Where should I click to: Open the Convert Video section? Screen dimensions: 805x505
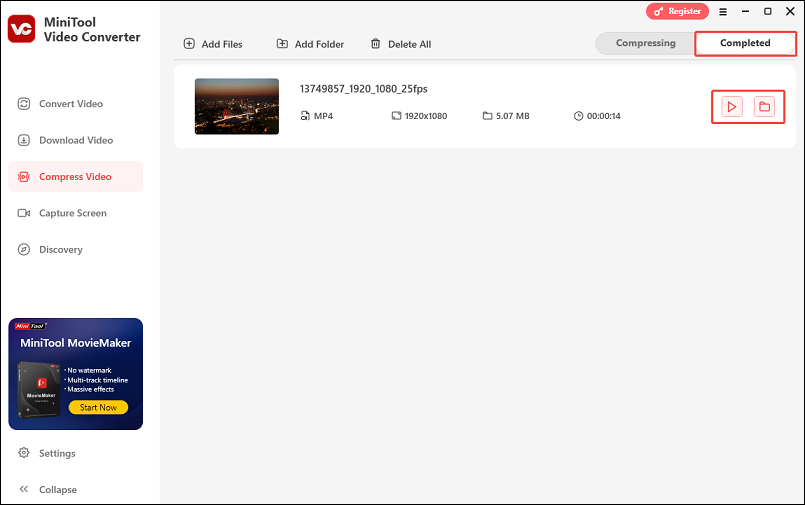coord(75,104)
